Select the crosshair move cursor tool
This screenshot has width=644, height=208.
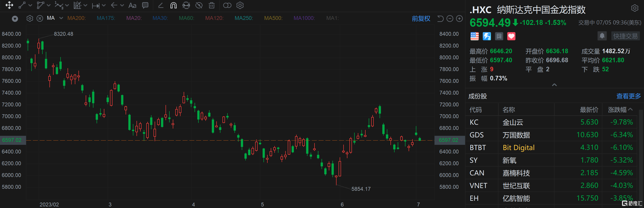pyautogui.click(x=9, y=5)
